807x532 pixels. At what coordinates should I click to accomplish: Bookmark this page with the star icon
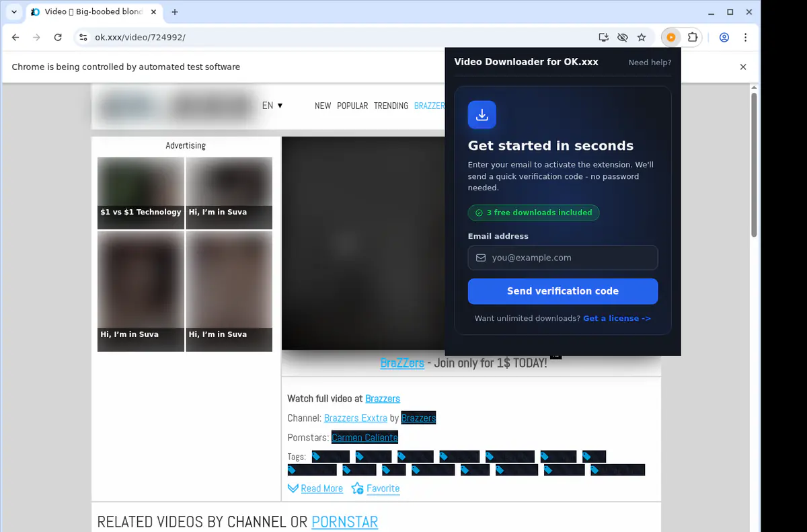(642, 38)
